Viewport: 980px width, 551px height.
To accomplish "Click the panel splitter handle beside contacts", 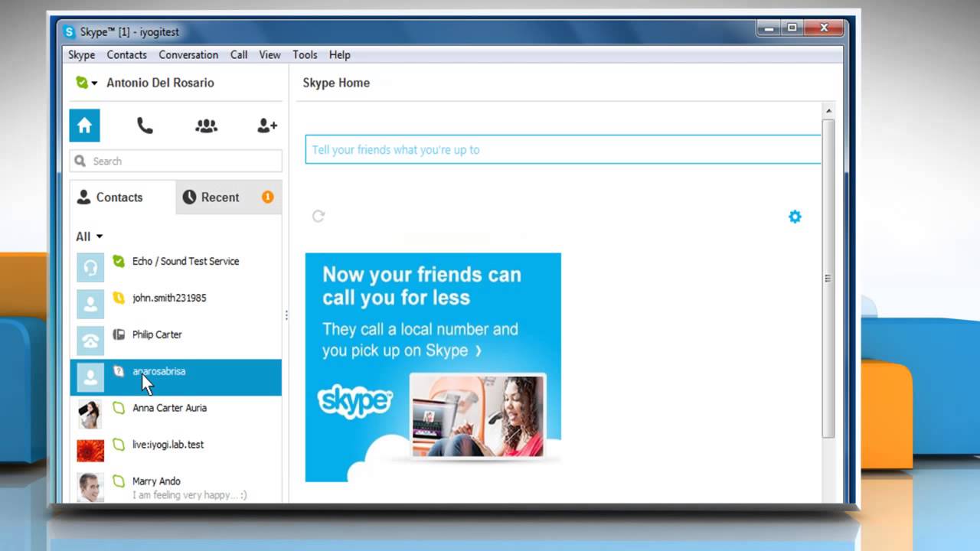I will click(286, 315).
